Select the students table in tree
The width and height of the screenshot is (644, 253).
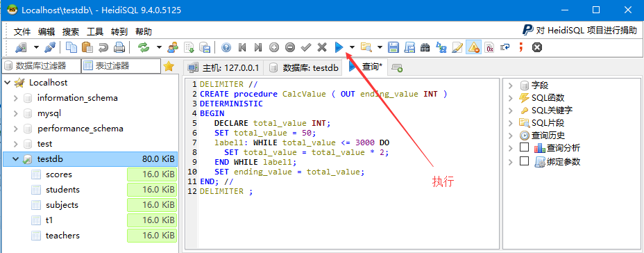pos(63,190)
